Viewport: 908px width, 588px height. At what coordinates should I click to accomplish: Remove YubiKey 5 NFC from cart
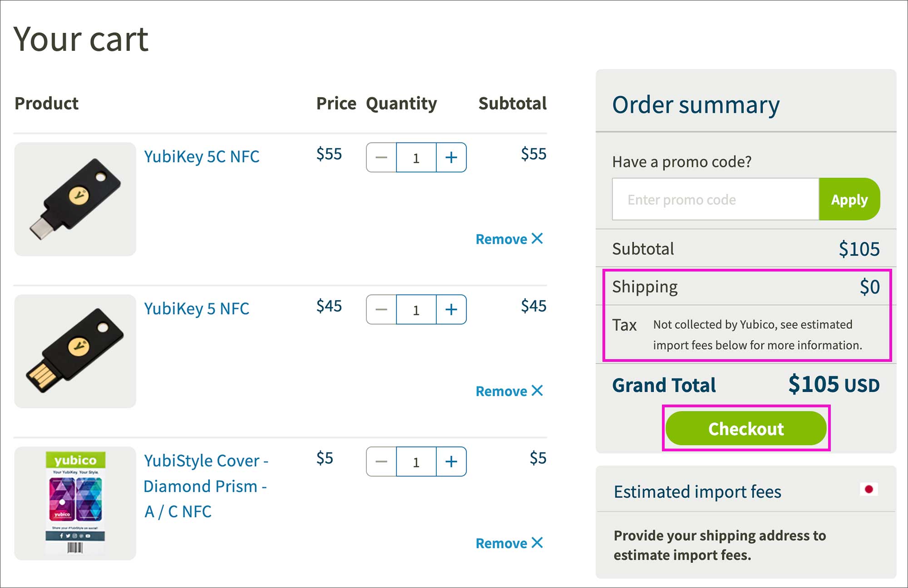[509, 391]
